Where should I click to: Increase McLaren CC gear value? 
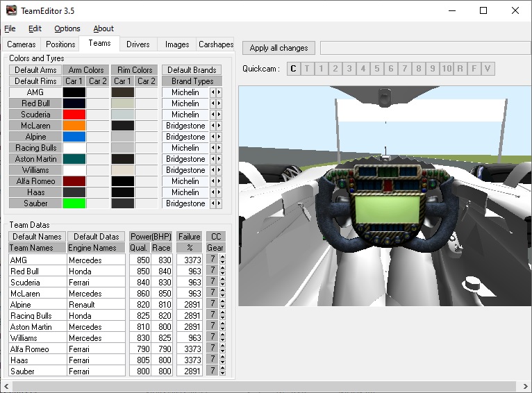pos(222,290)
